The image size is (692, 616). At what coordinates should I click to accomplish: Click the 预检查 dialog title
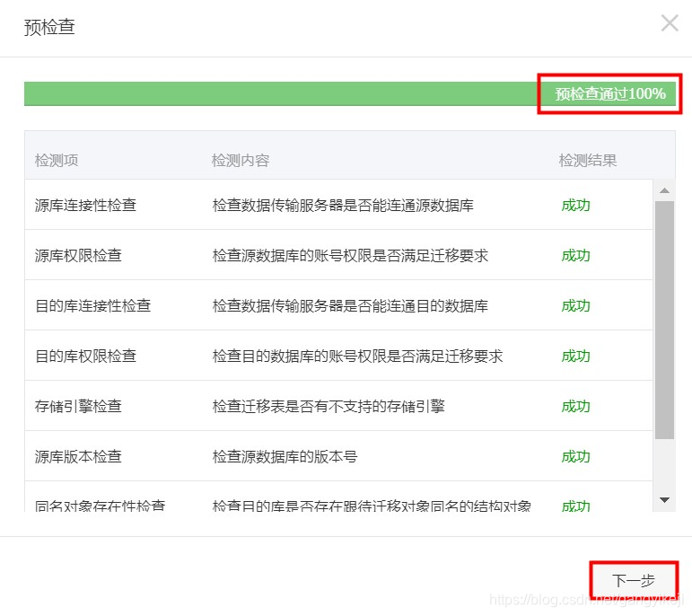click(x=49, y=27)
